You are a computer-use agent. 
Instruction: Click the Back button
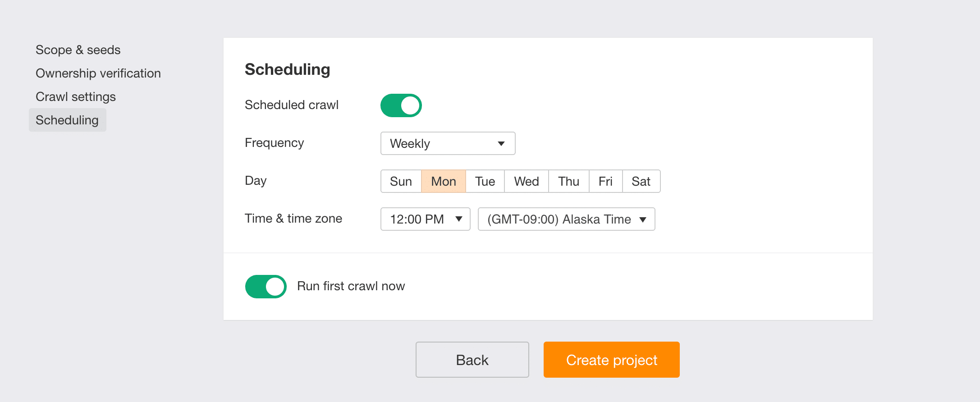(x=472, y=360)
